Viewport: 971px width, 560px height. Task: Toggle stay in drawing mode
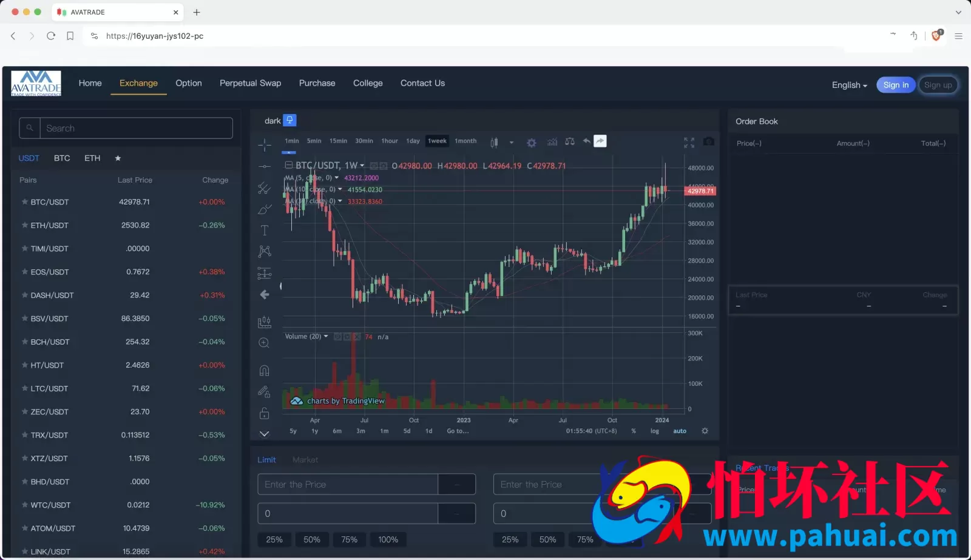(265, 392)
